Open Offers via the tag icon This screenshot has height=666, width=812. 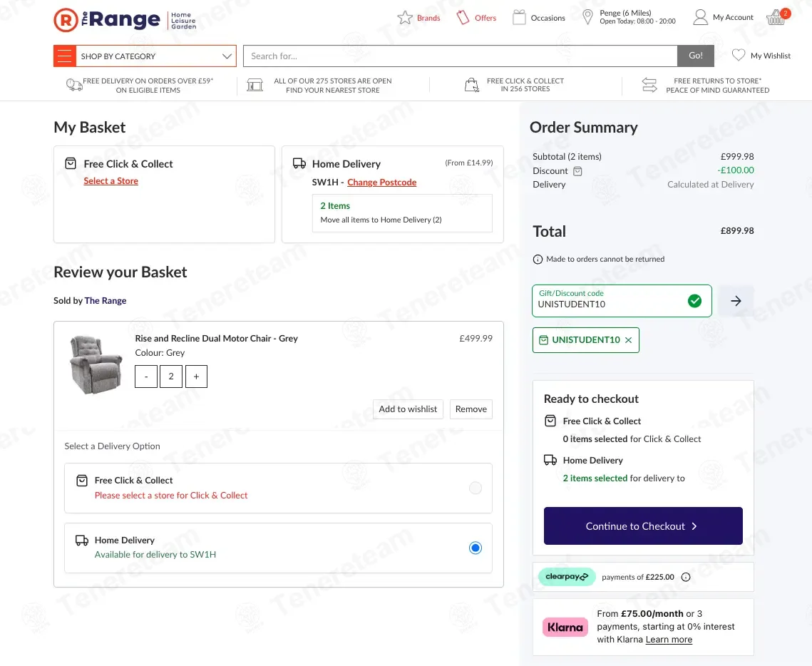pyautogui.click(x=463, y=18)
